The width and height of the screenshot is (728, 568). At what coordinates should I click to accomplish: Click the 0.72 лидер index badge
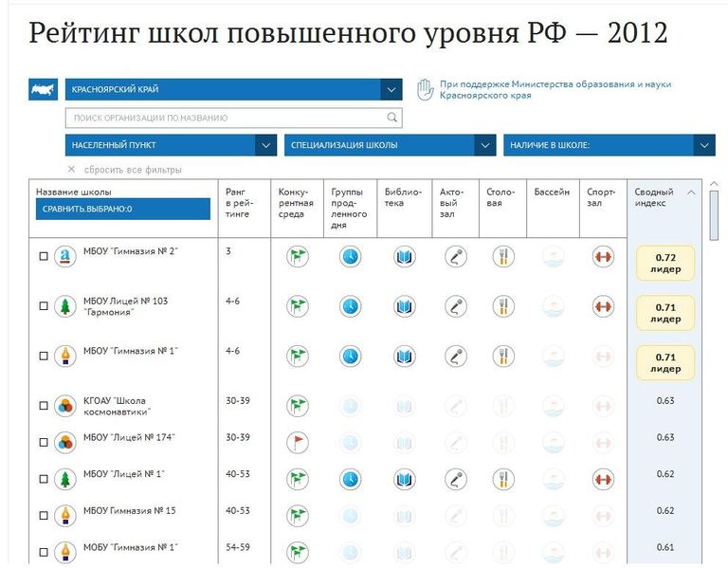(x=665, y=264)
